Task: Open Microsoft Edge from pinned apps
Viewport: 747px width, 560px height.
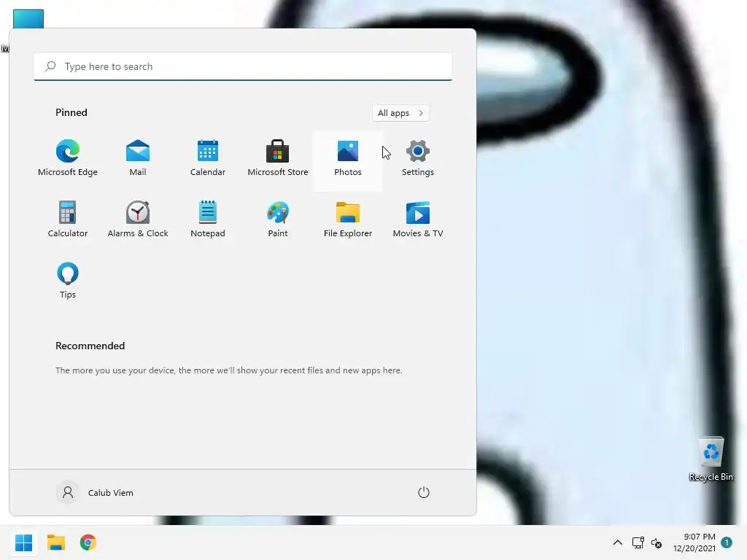Action: [68, 158]
